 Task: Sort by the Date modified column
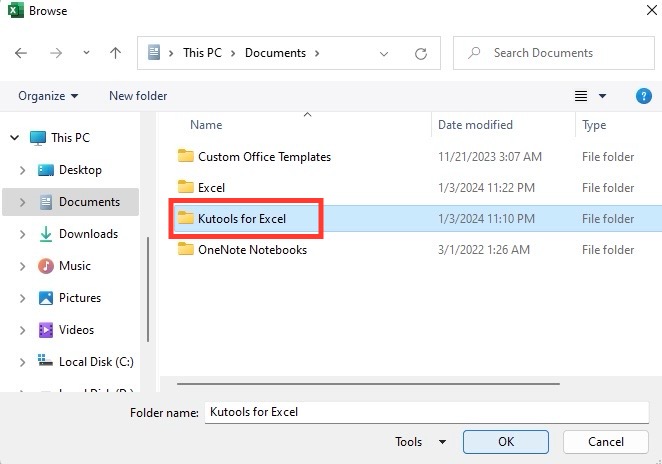pos(475,125)
